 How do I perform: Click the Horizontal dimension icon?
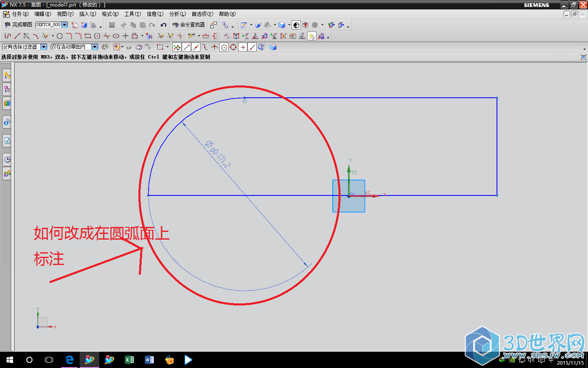tap(205, 36)
